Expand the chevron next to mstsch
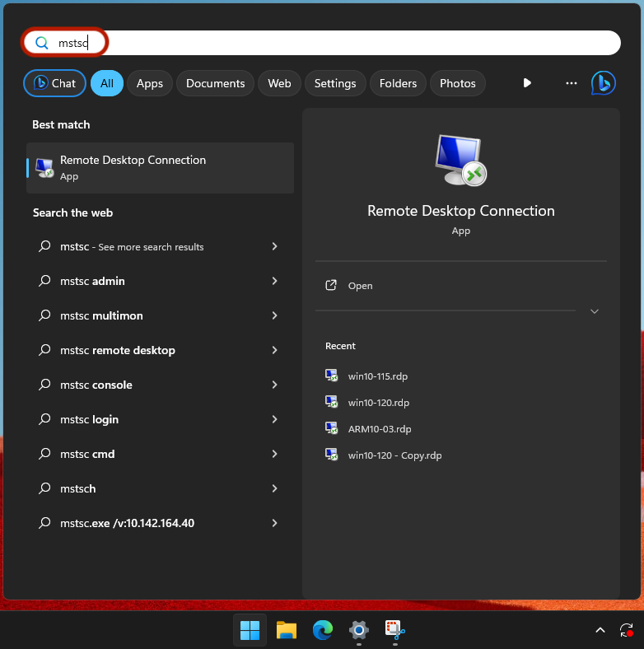Viewport: 644px width, 649px height. [274, 489]
